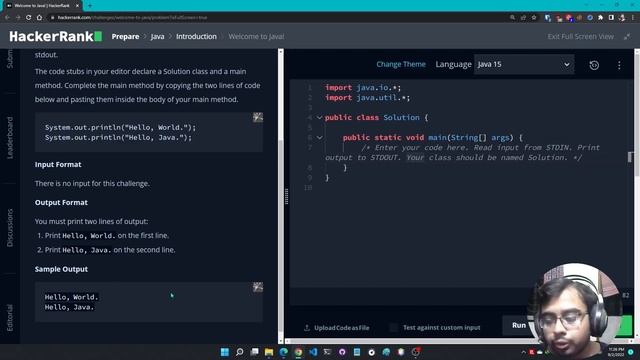Open the Editorial side tab
Image resolution: width=640 pixels, height=360 pixels.
(10, 318)
